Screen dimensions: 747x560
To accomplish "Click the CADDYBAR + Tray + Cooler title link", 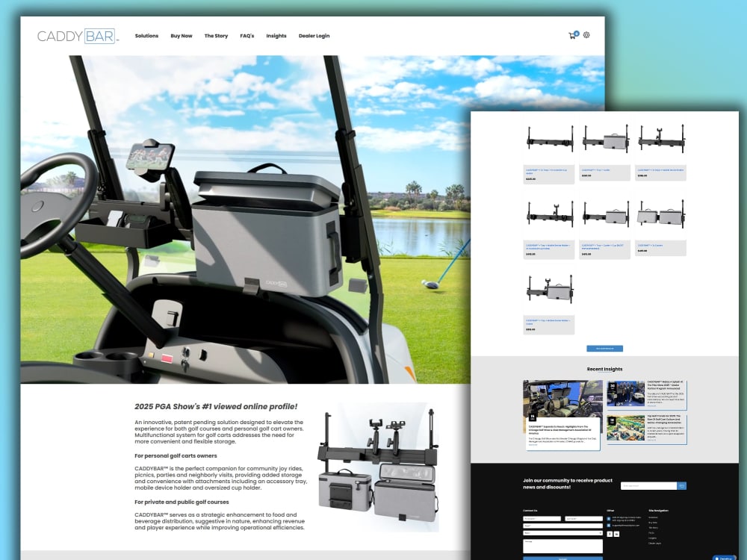I will click(595, 170).
